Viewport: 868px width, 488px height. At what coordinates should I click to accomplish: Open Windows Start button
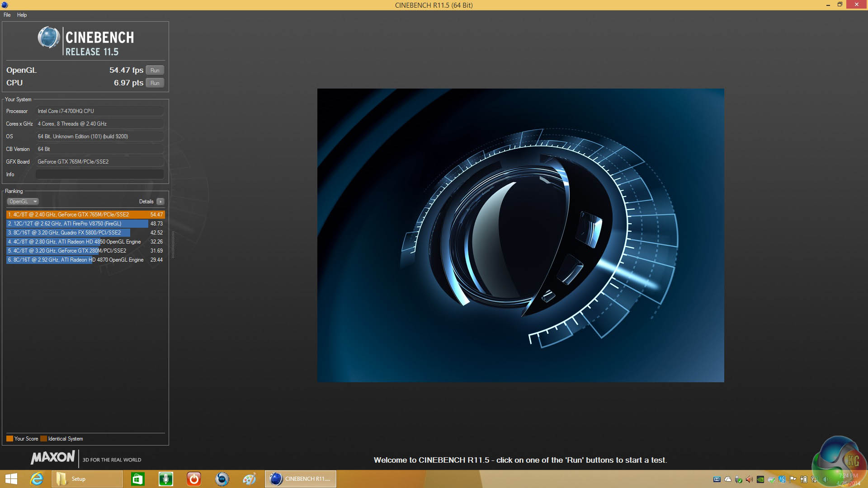tap(11, 479)
